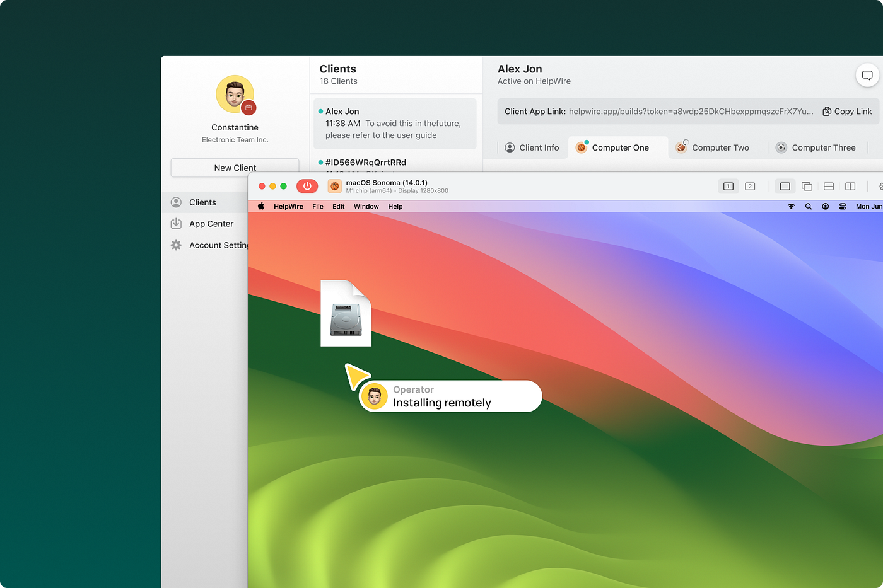The height and width of the screenshot is (588, 883).
Task: Click Constantine's profile avatar
Action: tap(235, 94)
